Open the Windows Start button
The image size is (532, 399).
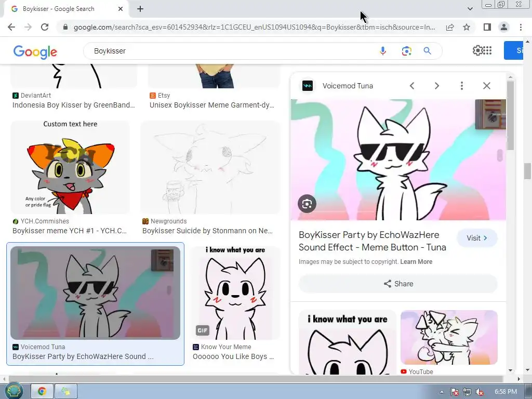pos(14,391)
